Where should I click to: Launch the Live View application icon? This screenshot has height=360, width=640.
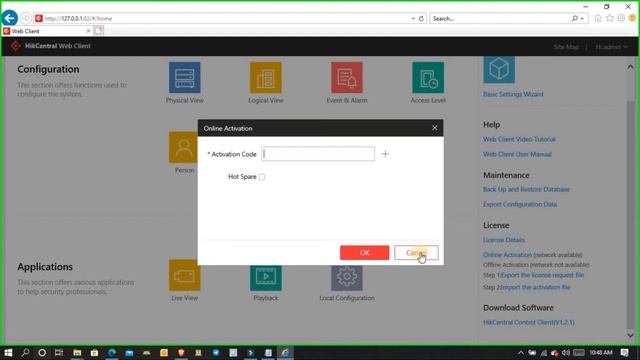click(x=184, y=276)
